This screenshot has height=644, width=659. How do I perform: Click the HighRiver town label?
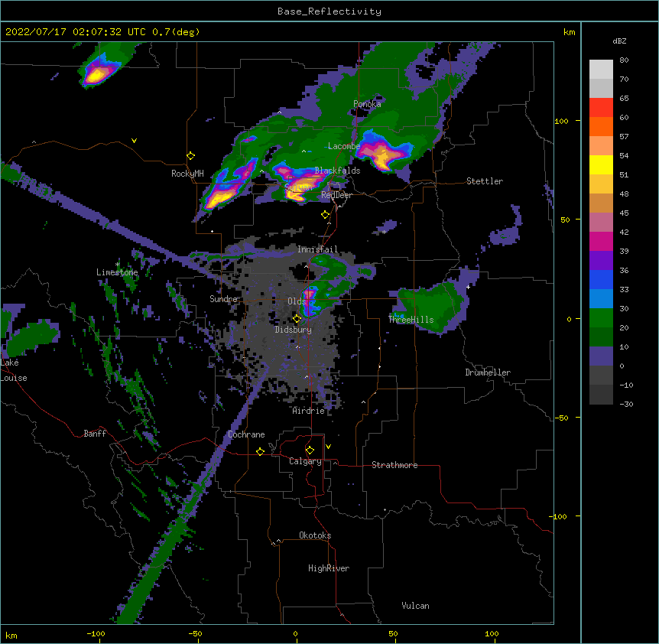click(329, 568)
